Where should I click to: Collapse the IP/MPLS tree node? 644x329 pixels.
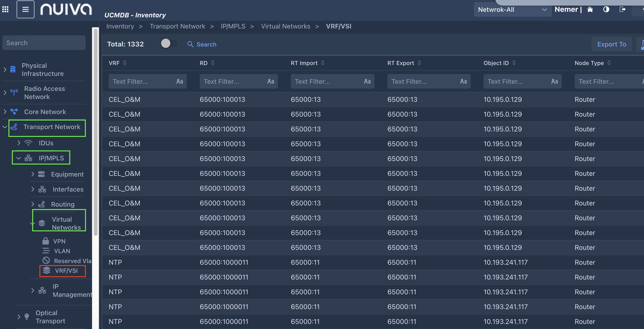pyautogui.click(x=18, y=158)
